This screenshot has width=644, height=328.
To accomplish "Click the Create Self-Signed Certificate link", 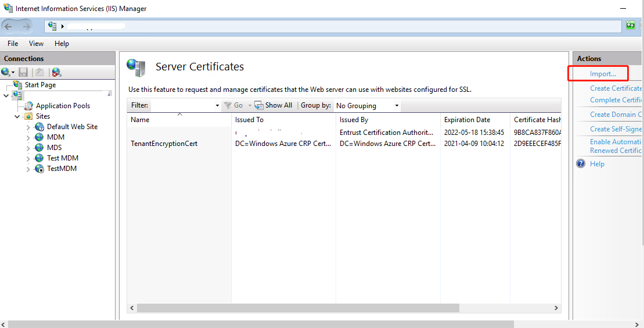I will 616,129.
